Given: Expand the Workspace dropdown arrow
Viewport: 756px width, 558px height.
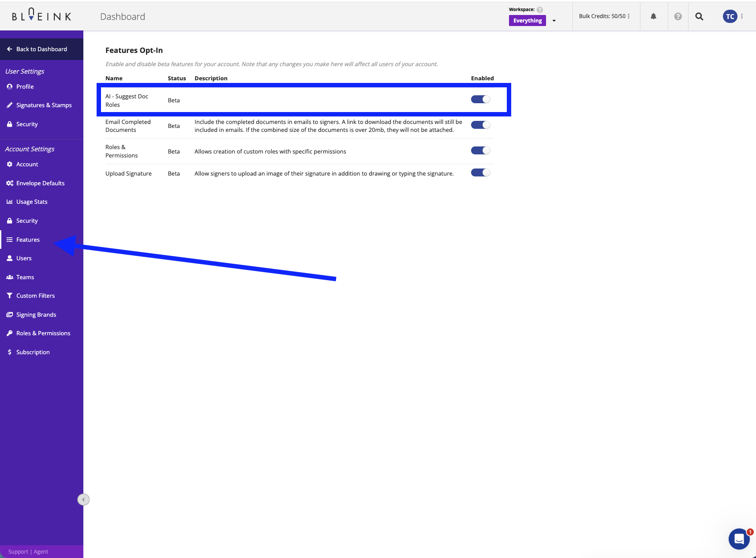Looking at the screenshot, I should 554,21.
